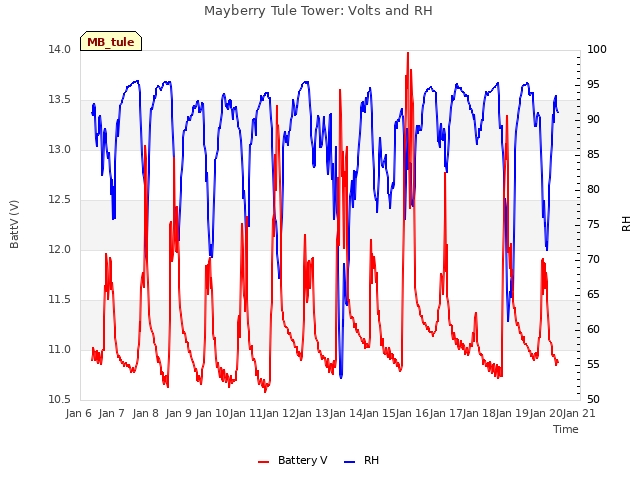Click the 65 right axis tick
Viewport: 640px width, 480px height.
click(593, 295)
